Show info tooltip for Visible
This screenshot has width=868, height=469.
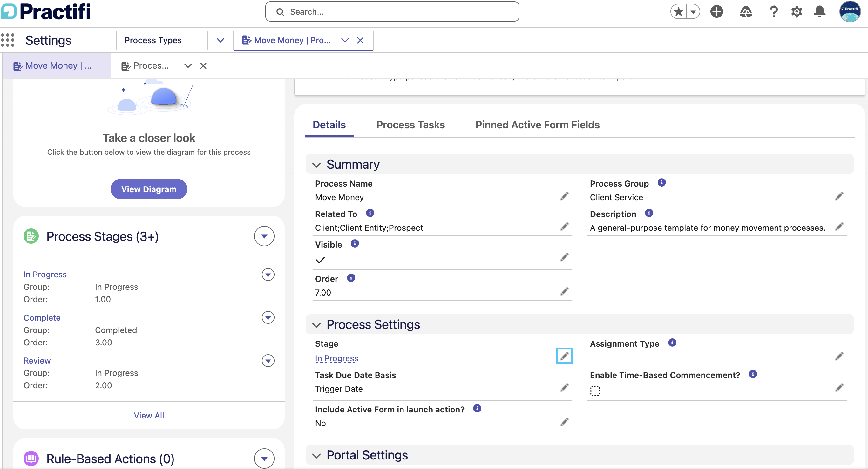pos(355,244)
